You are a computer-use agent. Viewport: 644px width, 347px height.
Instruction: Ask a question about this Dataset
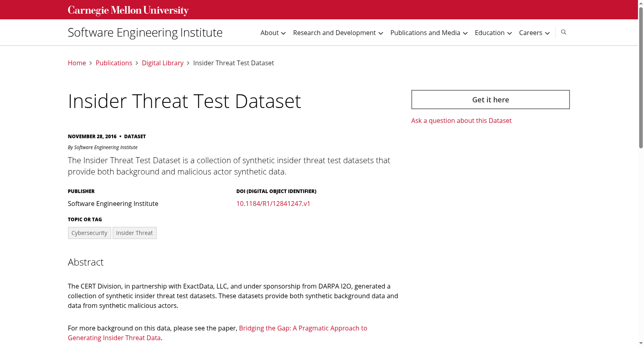(x=461, y=121)
